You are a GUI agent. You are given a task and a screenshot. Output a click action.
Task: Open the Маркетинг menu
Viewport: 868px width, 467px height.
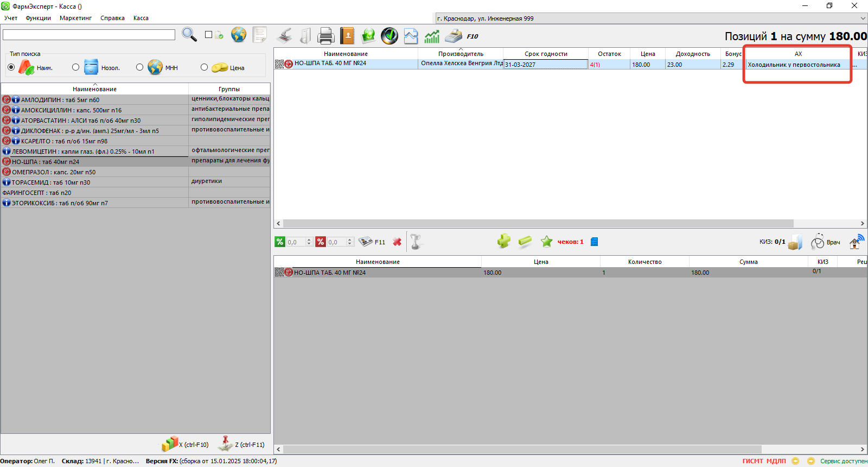[75, 18]
